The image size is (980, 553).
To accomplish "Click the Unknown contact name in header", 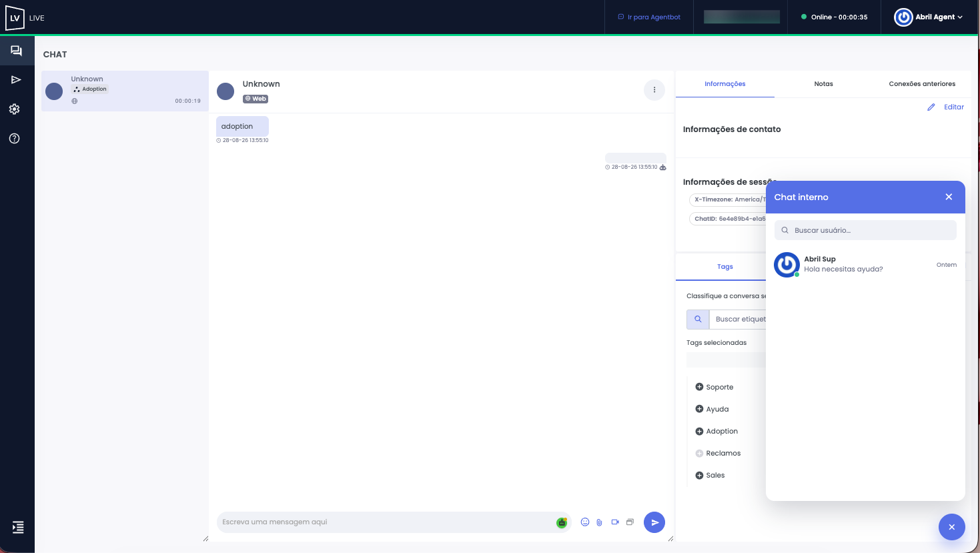I will click(261, 84).
